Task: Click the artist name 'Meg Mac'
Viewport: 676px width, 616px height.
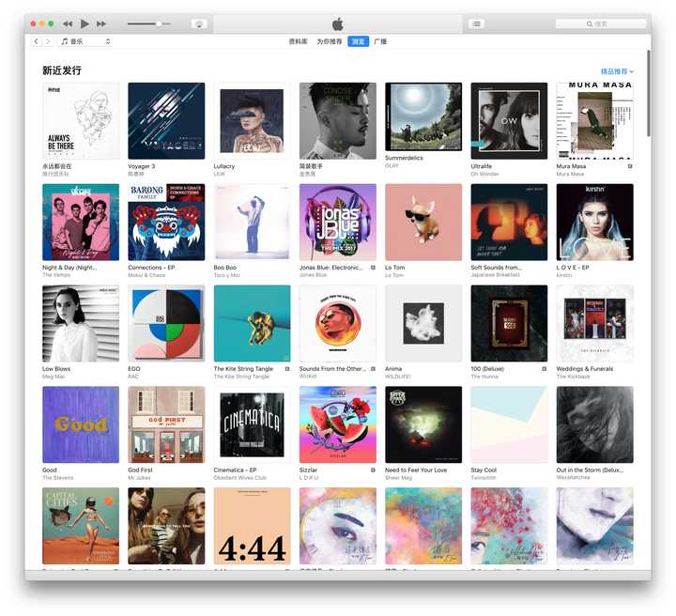Action: [x=54, y=377]
